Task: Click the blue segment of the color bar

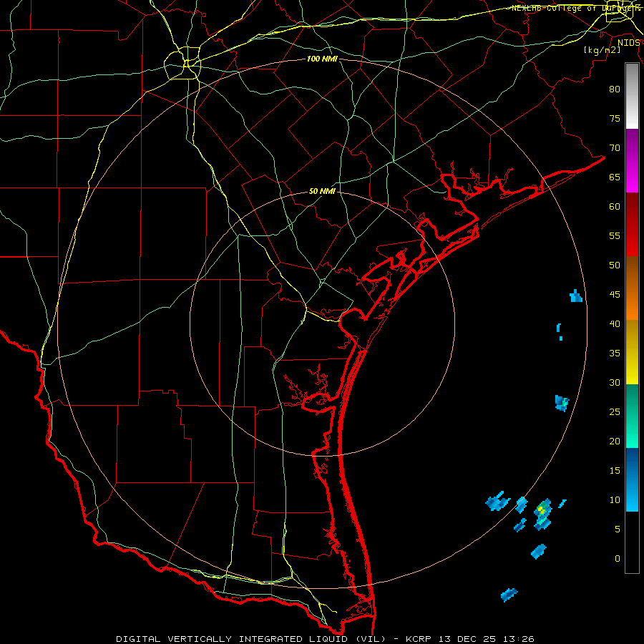Action: click(x=632, y=479)
